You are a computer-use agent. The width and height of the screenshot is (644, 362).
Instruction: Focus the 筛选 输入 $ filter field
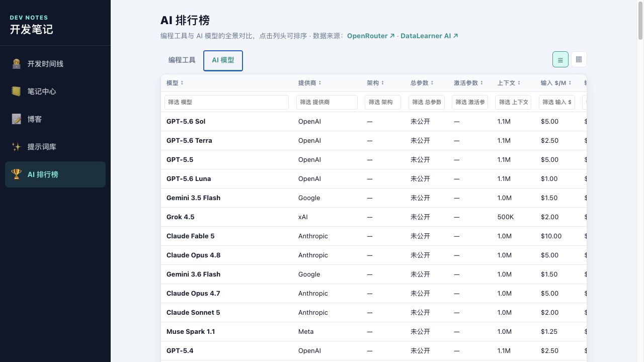pos(557,102)
